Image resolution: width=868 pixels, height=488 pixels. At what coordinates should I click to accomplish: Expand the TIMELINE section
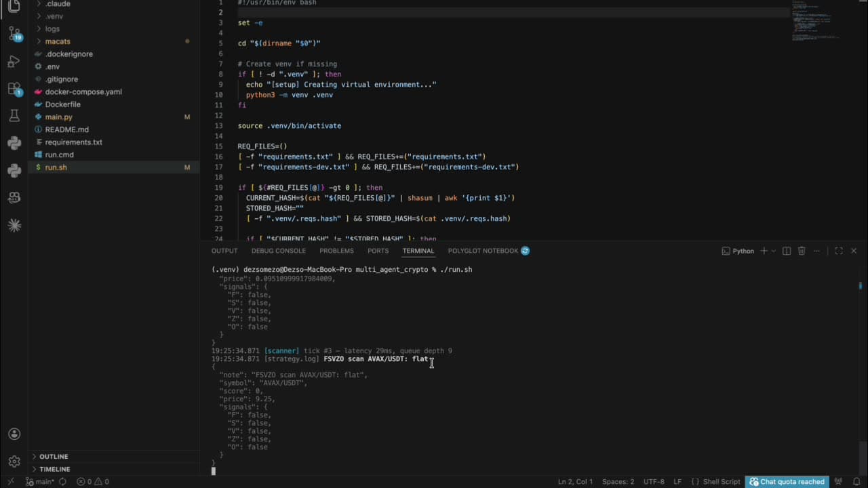[114, 469]
